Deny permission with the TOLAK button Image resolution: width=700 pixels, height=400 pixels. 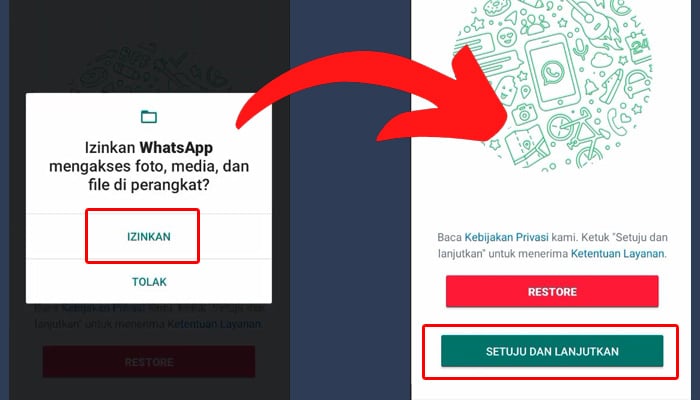[149, 282]
